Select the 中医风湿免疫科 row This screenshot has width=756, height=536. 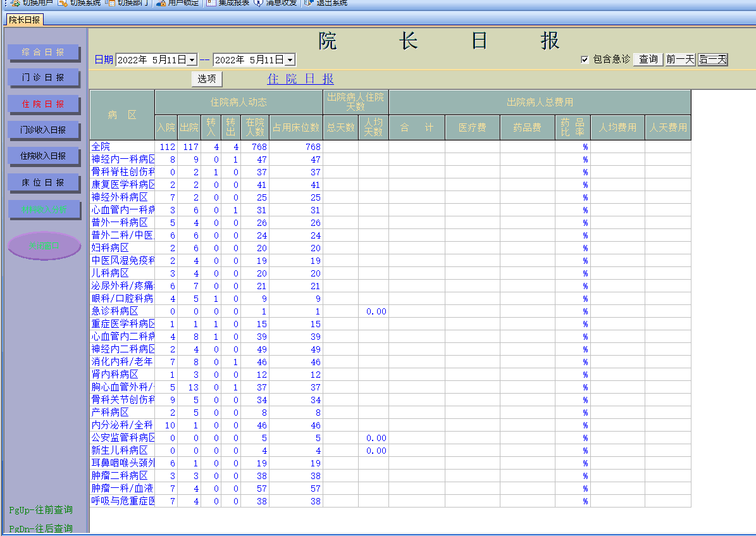390,261
